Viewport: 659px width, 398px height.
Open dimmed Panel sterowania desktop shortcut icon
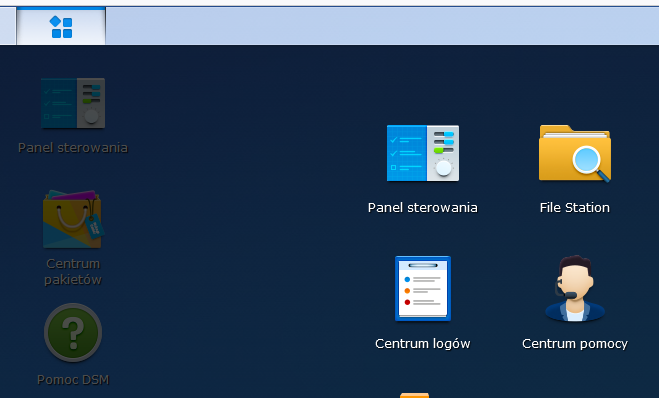(x=73, y=103)
